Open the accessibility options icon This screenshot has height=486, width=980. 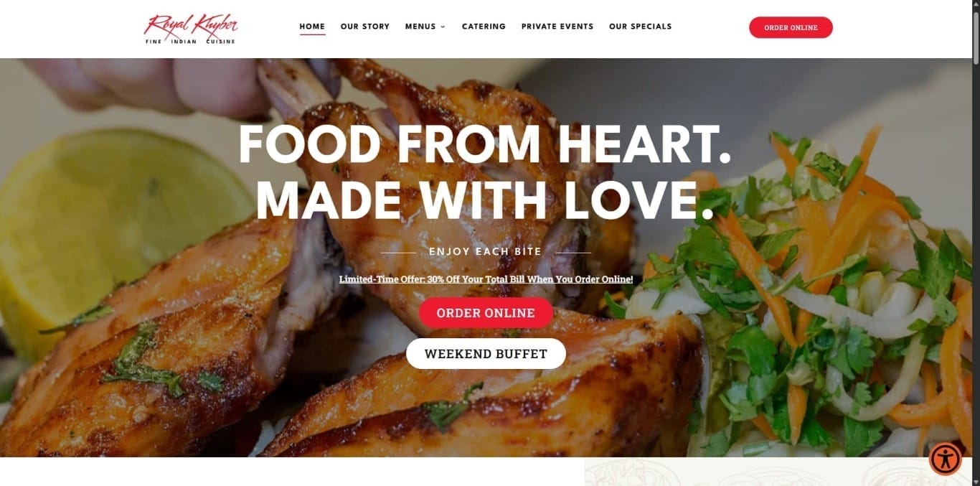pos(946,459)
